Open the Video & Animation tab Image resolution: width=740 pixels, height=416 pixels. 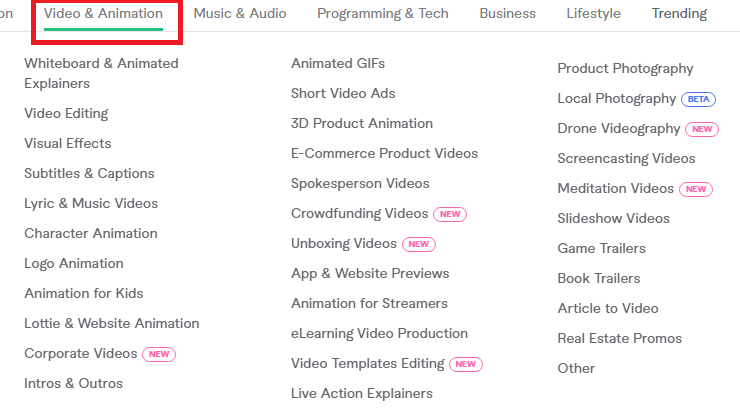click(x=103, y=14)
